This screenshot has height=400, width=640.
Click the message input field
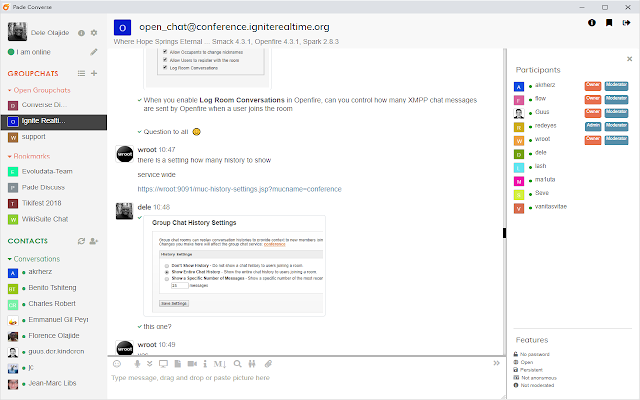click(306, 378)
